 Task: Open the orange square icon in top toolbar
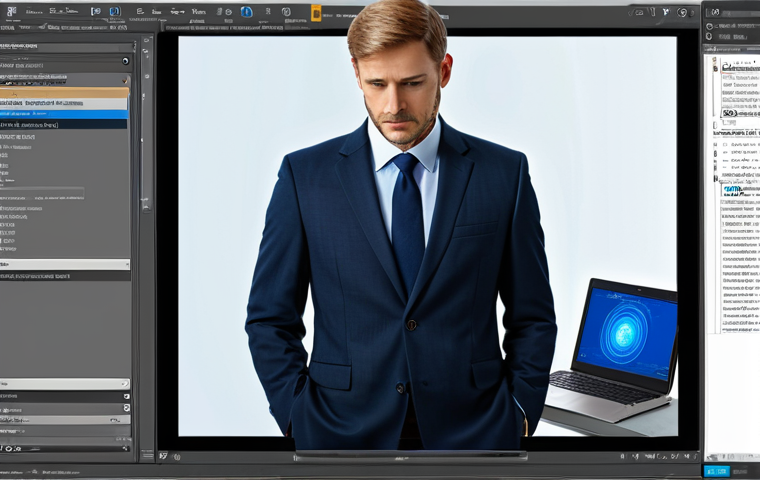click(316, 13)
